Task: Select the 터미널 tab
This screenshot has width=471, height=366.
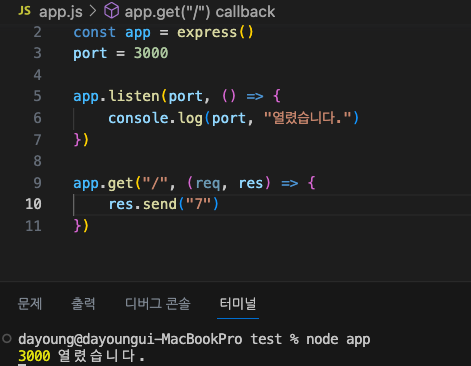Action: click(x=238, y=304)
